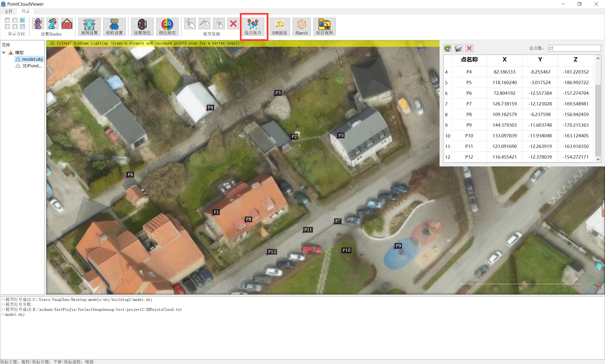Collapse the 模型 tree node

point(4,52)
